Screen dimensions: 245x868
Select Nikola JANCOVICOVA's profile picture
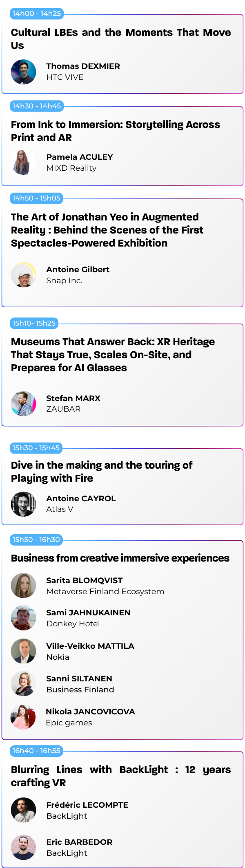click(23, 717)
